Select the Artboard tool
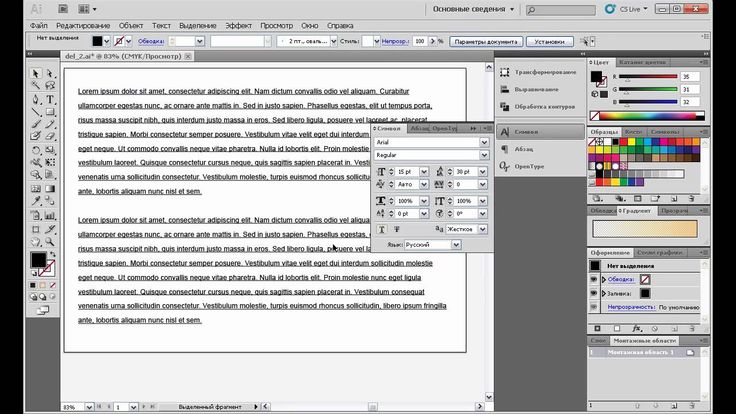The image size is (736, 414). pos(36,230)
